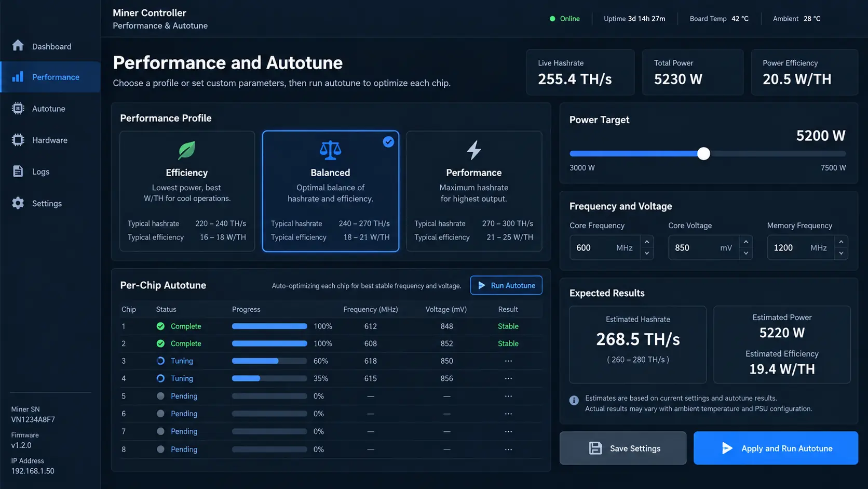
Task: Click the ellipsis result for chip 8
Action: pos(508,450)
